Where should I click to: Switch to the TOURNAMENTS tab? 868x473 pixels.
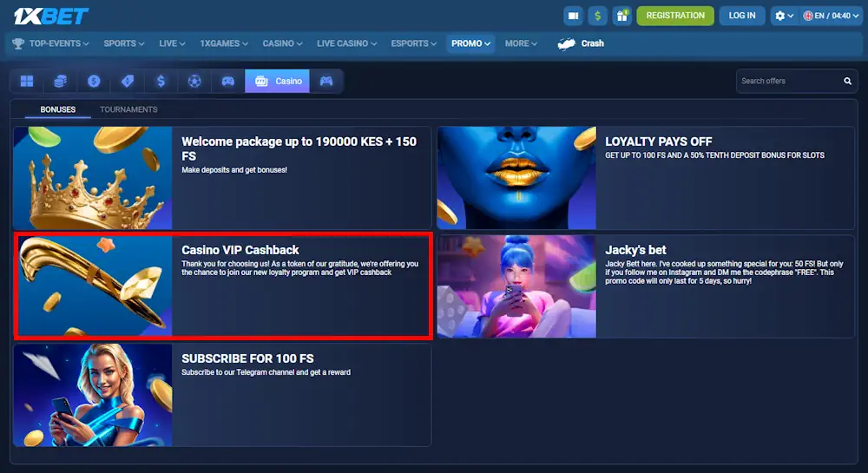[128, 109]
